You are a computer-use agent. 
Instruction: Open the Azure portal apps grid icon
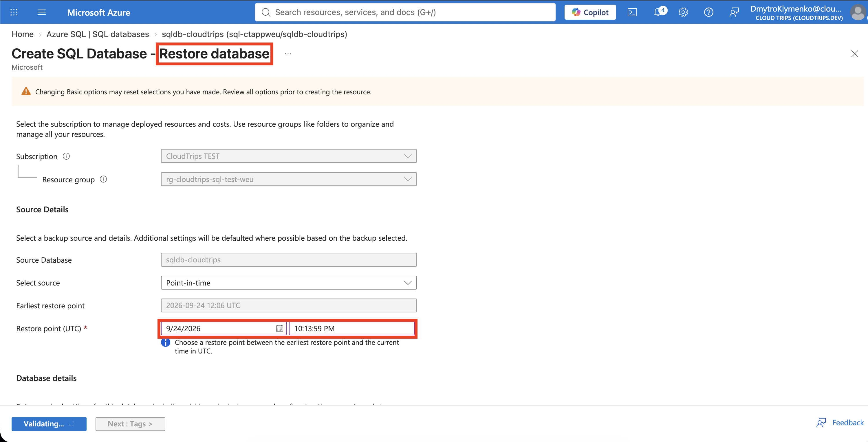point(14,12)
